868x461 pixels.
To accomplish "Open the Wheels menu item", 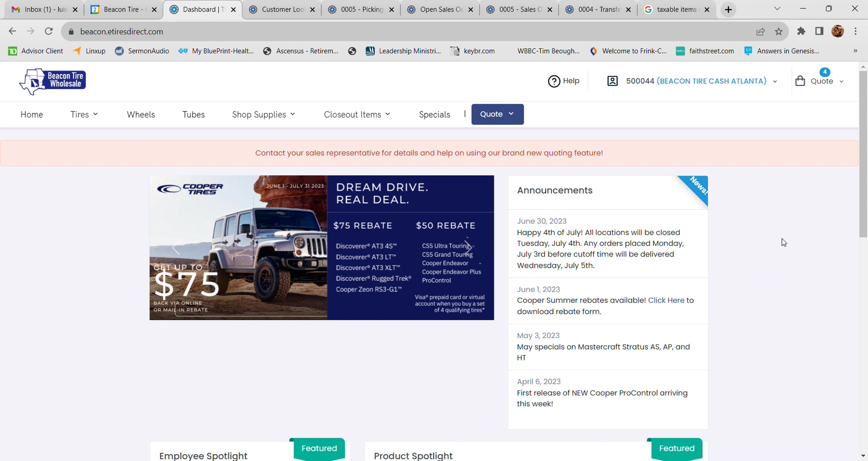I will tap(141, 114).
